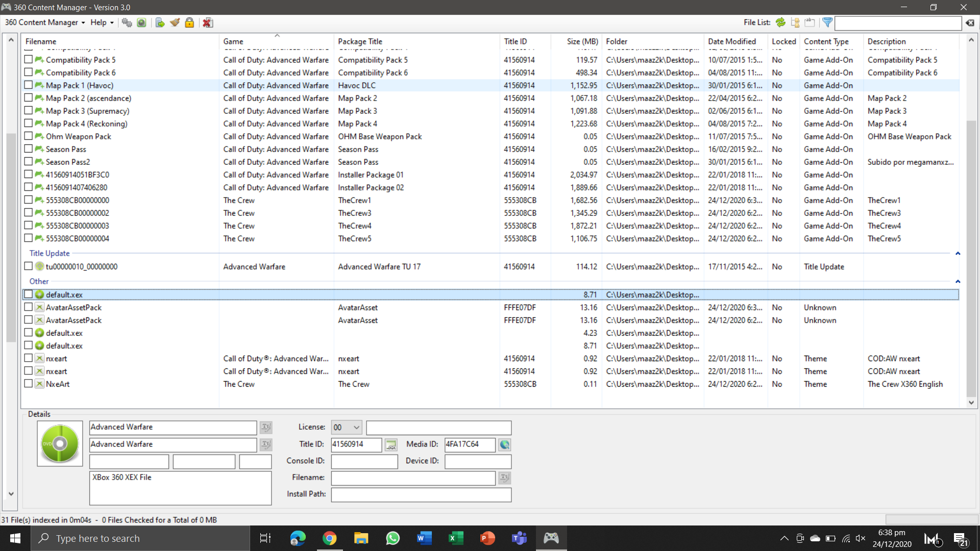Check the Ohm Weapon Pack checkbox
The height and width of the screenshot is (551, 980).
pos(29,136)
